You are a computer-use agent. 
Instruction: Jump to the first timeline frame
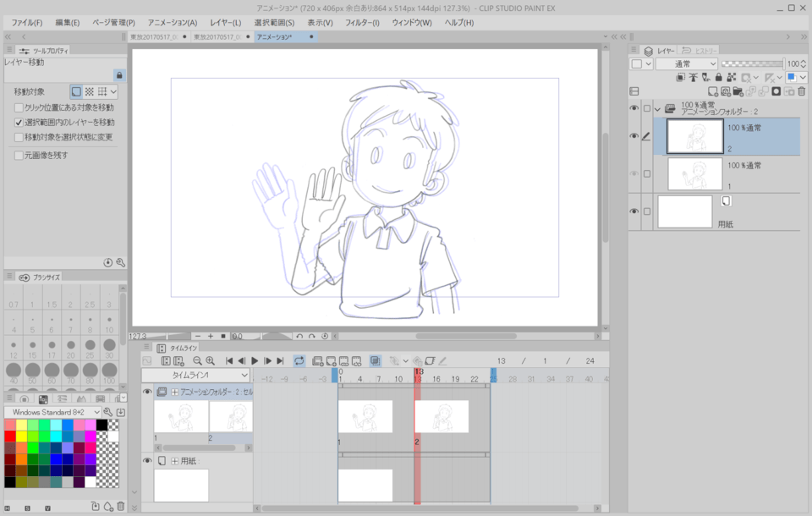pyautogui.click(x=229, y=361)
